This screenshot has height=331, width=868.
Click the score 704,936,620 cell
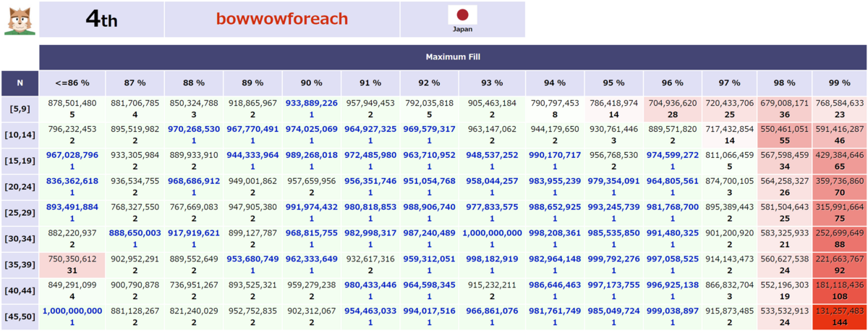(x=673, y=109)
